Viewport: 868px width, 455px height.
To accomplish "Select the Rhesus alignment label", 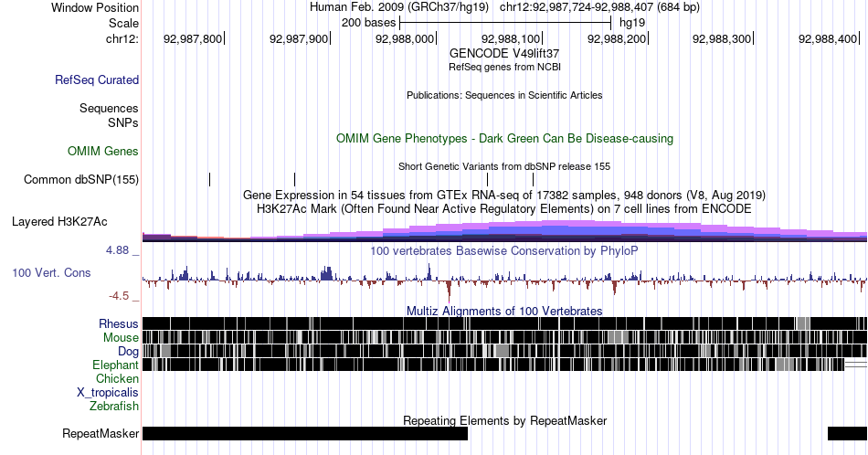I will click(119, 323).
